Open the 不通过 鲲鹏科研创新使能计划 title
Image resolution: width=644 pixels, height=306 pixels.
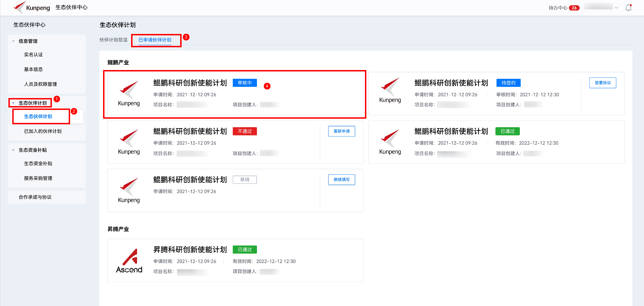coord(190,131)
